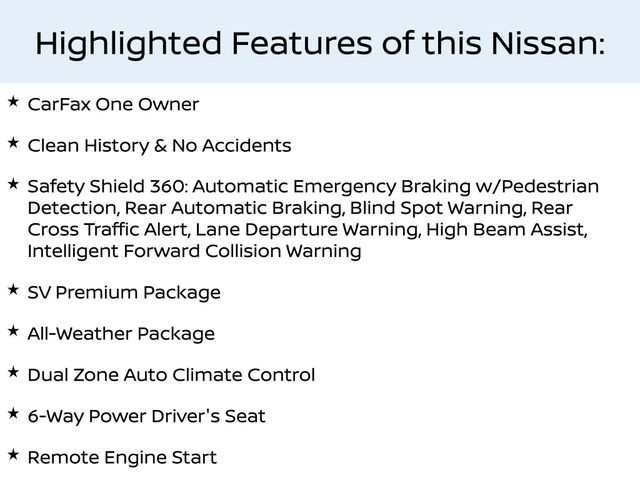Click the star next to Remote Engine Start
This screenshot has width=640, height=480.
pyautogui.click(x=12, y=456)
